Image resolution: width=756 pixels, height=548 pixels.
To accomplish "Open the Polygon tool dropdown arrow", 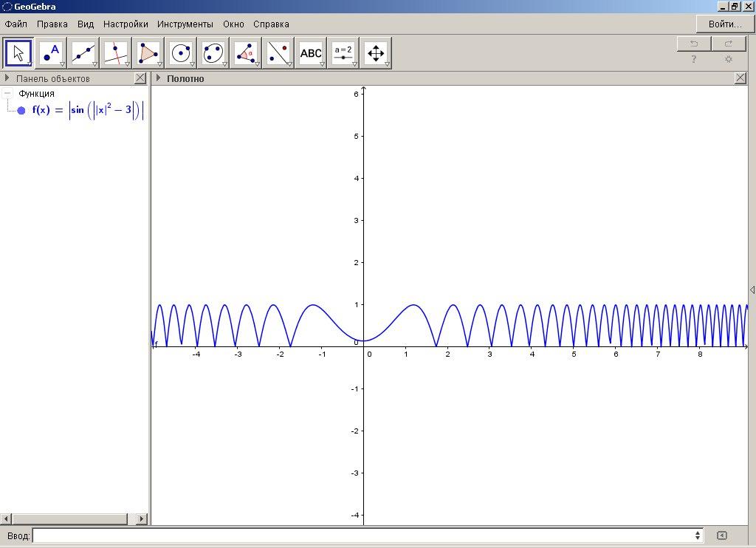I will (159, 64).
